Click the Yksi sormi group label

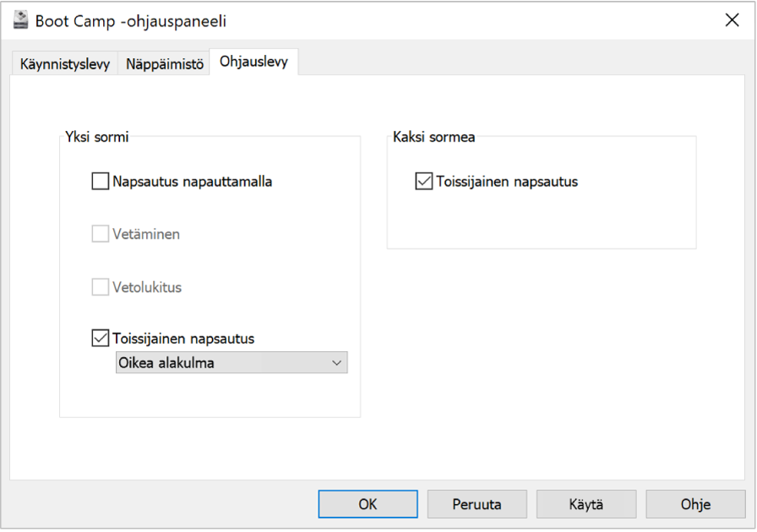click(x=97, y=137)
